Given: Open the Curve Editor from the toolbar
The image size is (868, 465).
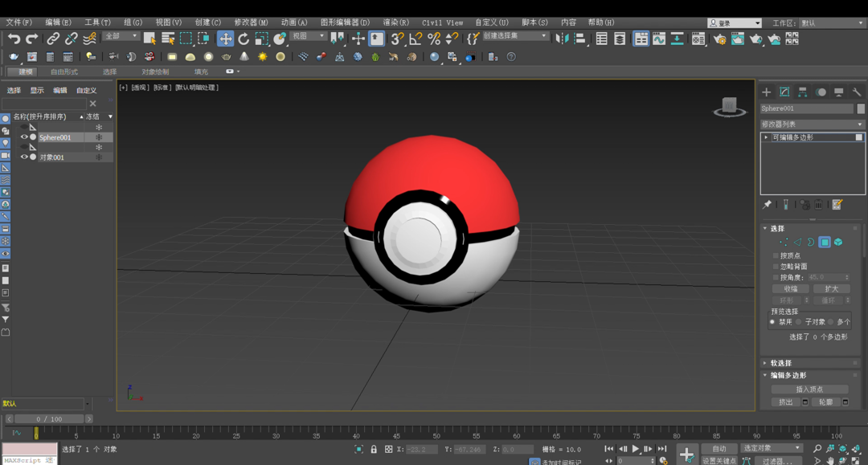Looking at the screenshot, I should [659, 39].
